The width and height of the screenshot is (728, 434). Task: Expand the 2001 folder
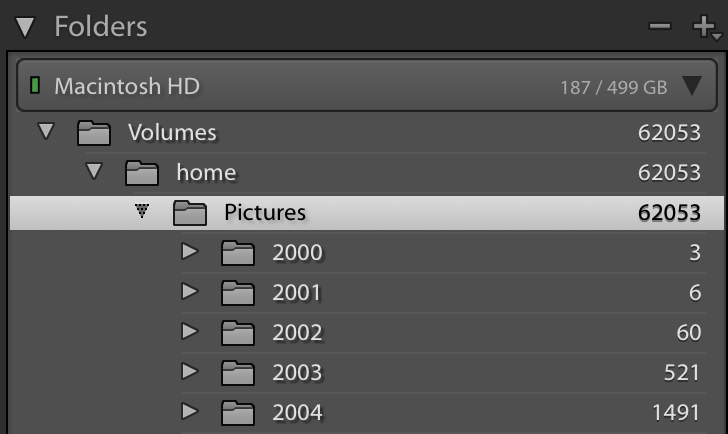pyautogui.click(x=190, y=292)
